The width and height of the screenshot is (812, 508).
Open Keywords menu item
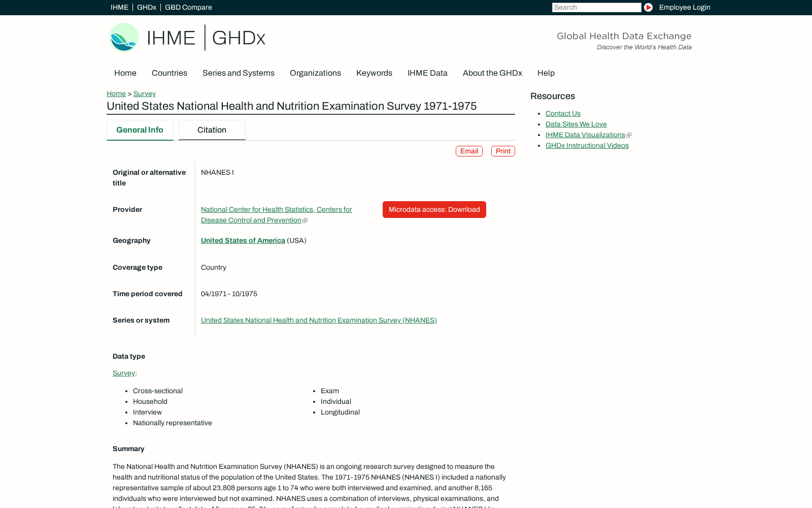point(374,73)
